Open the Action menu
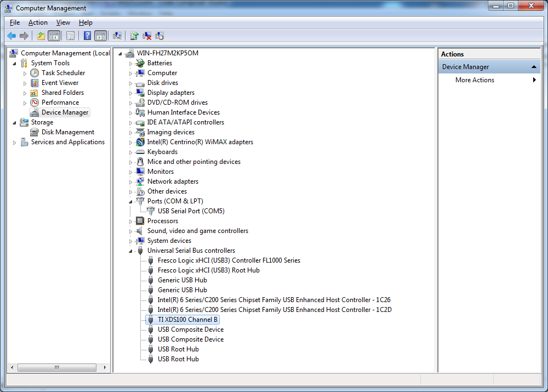Image resolution: width=548 pixels, height=392 pixels. point(37,22)
